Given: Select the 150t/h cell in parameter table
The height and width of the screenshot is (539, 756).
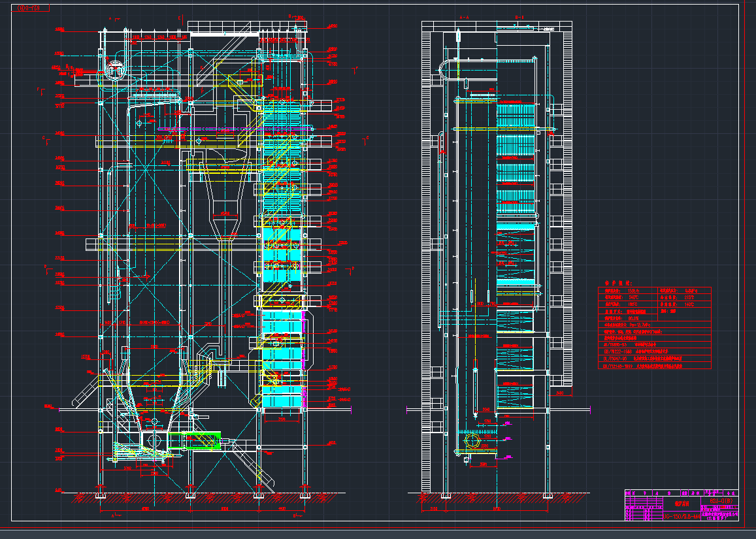Looking at the screenshot, I should click(x=632, y=291).
